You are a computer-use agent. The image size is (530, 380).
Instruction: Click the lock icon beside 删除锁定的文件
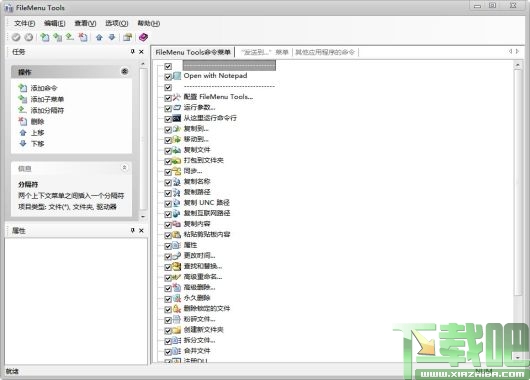tap(177, 309)
